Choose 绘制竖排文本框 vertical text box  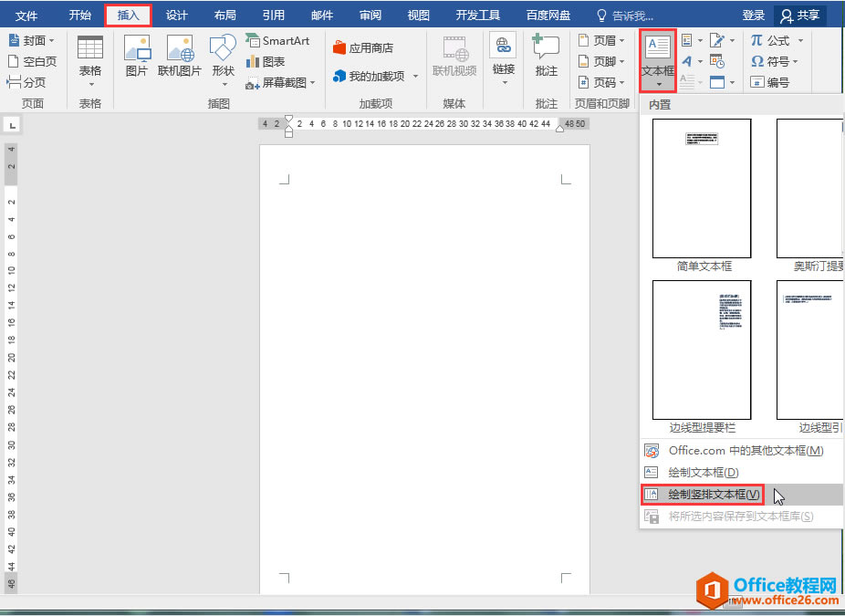coord(742,495)
